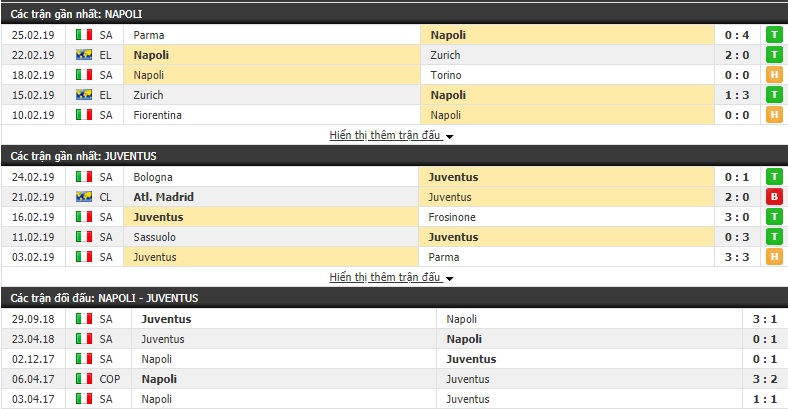Select the 0 : 4 score of Parma–Napoli

click(737, 35)
